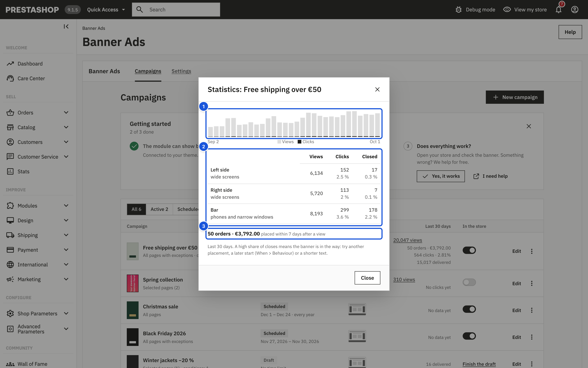Filter campaigns by Active 2
The height and width of the screenshot is (368, 588).
[x=159, y=209]
